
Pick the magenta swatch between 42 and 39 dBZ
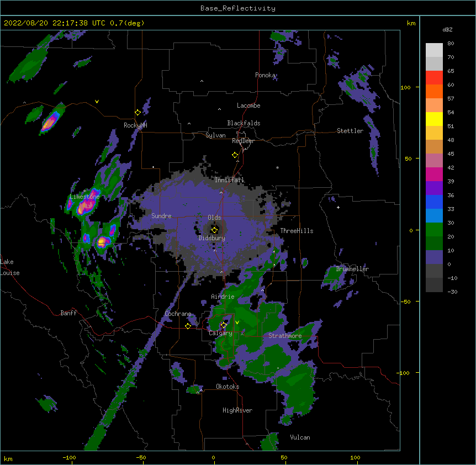pos(434,174)
